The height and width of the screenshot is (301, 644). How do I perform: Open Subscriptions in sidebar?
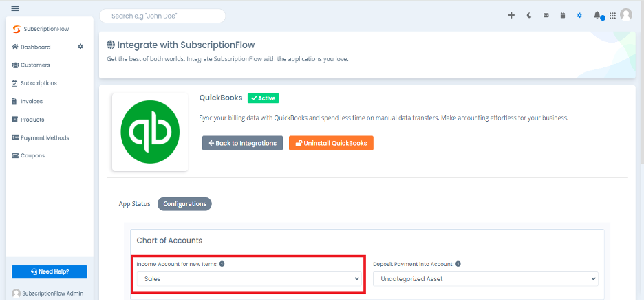34,83
